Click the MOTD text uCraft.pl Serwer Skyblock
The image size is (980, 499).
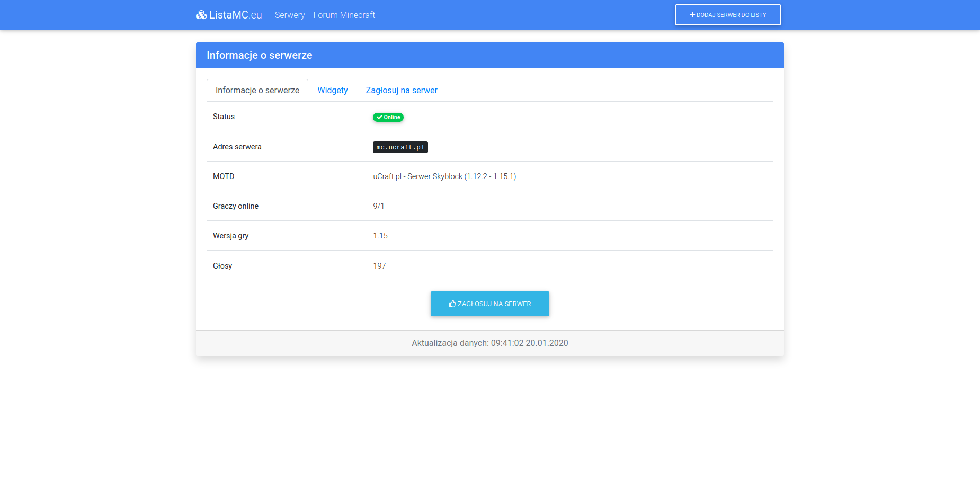pos(444,176)
